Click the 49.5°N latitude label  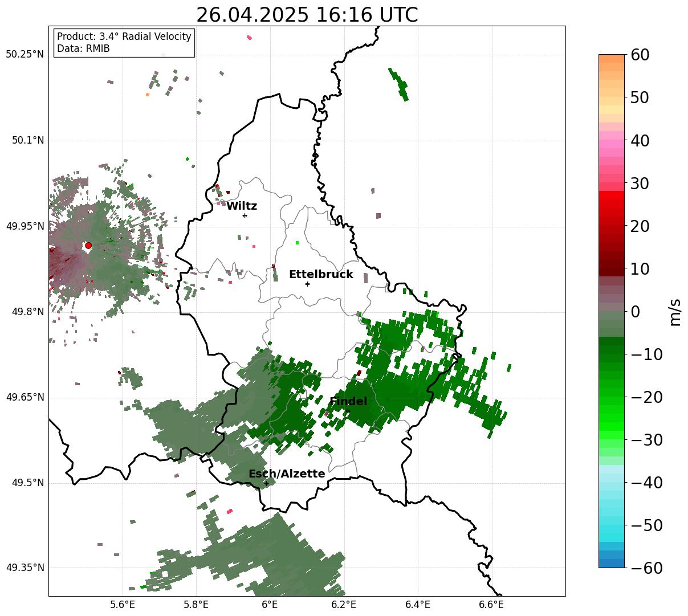28,483
